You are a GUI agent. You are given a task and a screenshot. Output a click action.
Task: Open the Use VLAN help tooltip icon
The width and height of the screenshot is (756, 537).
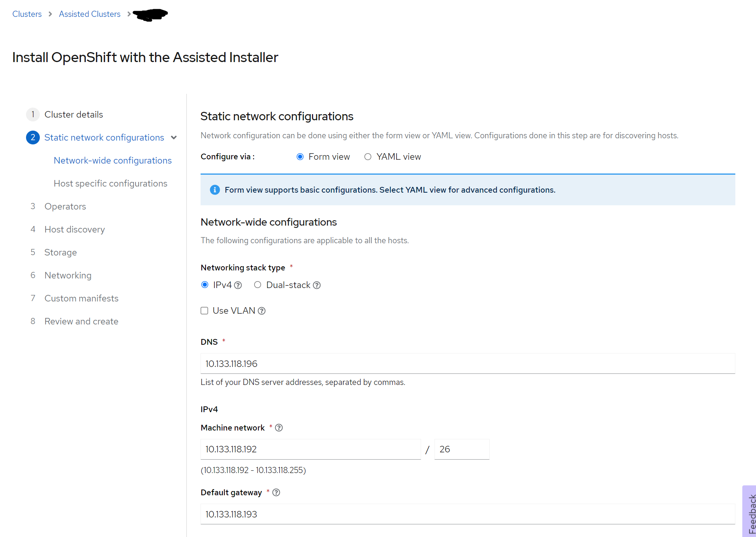pyautogui.click(x=261, y=311)
